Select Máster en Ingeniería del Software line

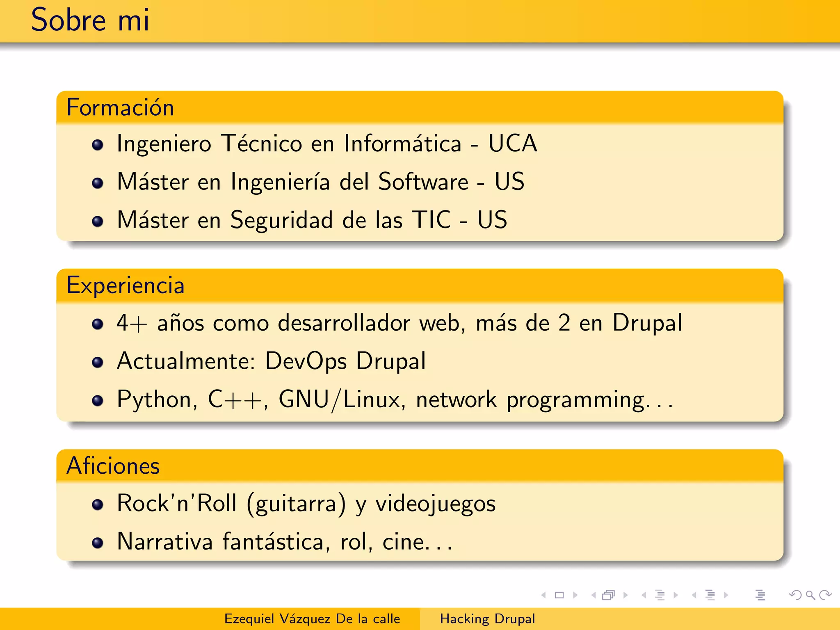(321, 182)
